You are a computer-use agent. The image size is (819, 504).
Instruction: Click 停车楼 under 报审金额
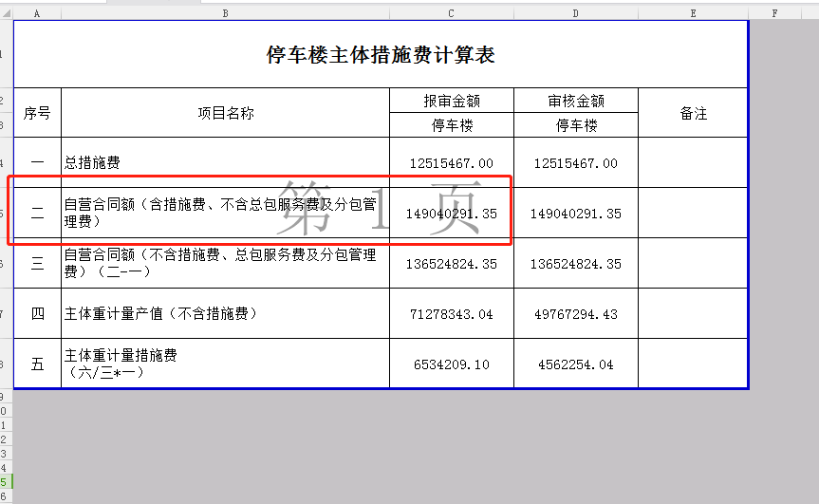click(x=452, y=125)
